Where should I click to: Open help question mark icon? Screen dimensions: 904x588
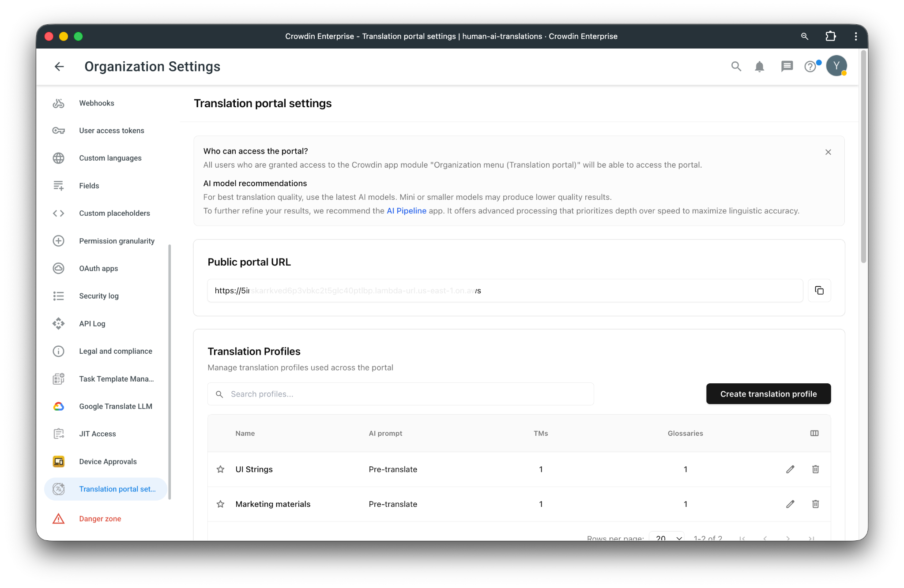(810, 67)
